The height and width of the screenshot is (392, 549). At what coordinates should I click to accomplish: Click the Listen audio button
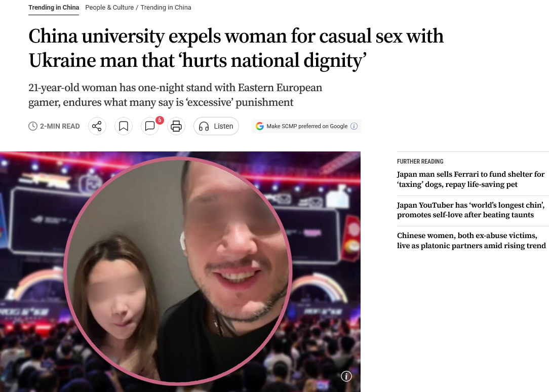[216, 126]
